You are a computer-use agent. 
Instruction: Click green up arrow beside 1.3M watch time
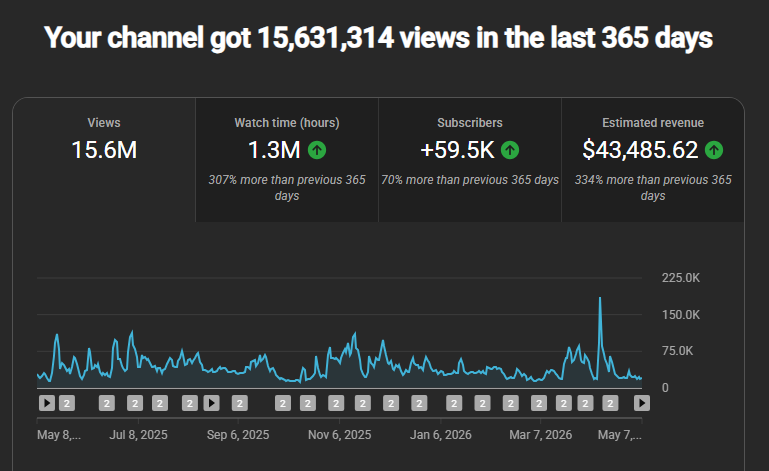[317, 150]
